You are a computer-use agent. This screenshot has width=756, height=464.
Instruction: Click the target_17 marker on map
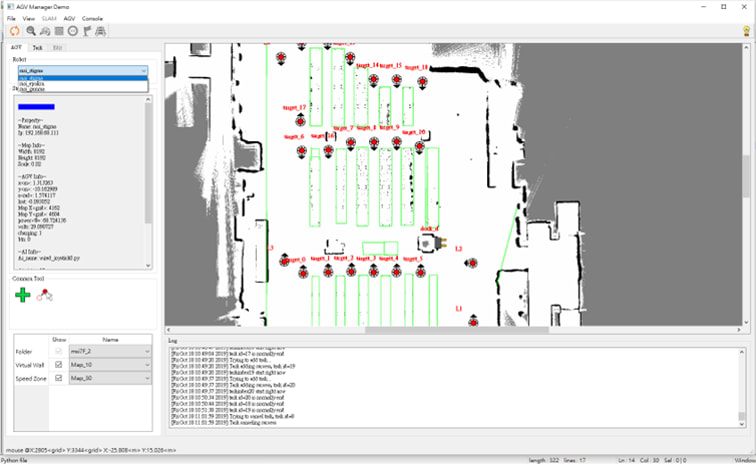[x=300, y=121]
